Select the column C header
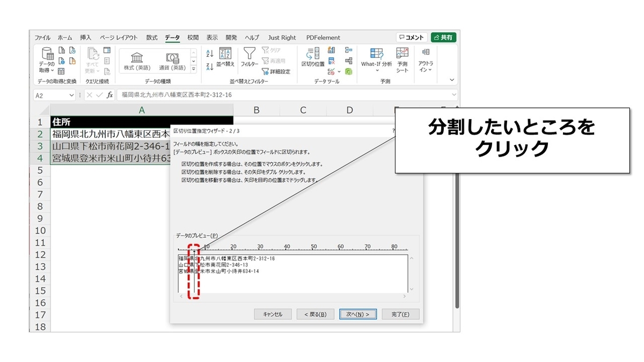Image resolution: width=644 pixels, height=362 pixels. coord(303,110)
